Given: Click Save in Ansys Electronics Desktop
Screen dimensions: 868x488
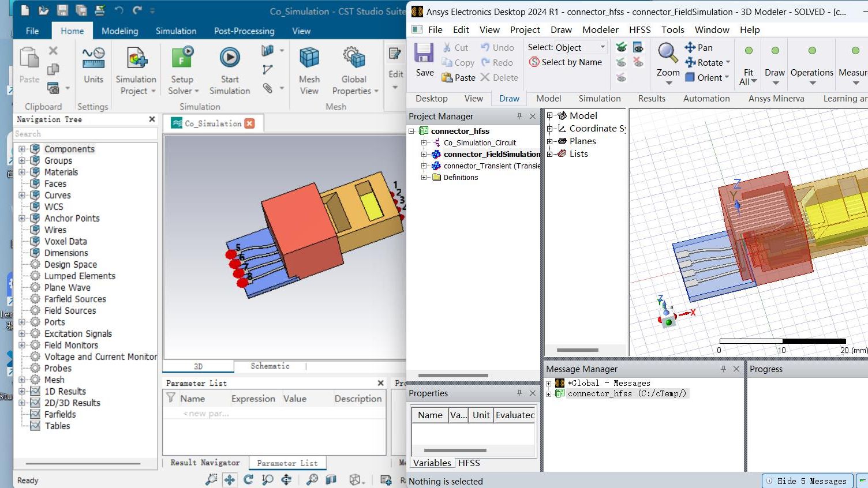Looking at the screenshot, I should 424,59.
